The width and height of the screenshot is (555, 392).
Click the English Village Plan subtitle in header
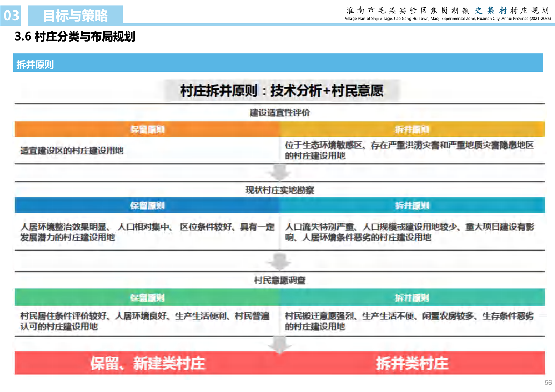point(447,19)
